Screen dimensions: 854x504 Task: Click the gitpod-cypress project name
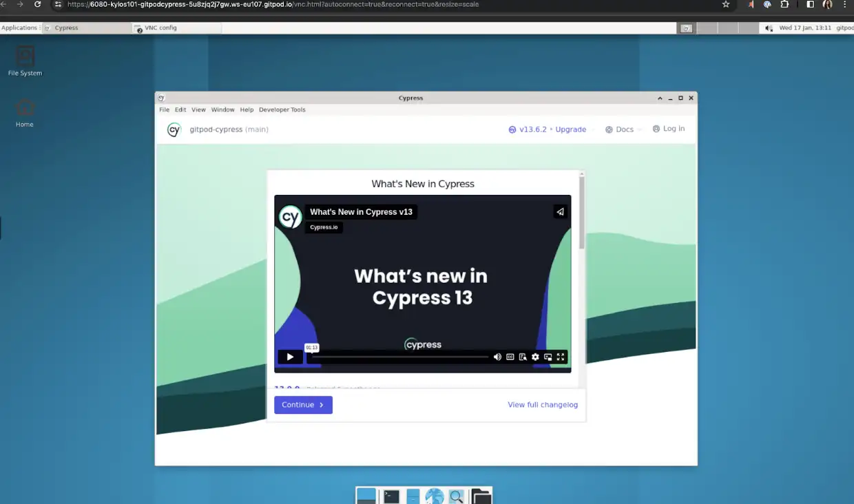coord(216,129)
